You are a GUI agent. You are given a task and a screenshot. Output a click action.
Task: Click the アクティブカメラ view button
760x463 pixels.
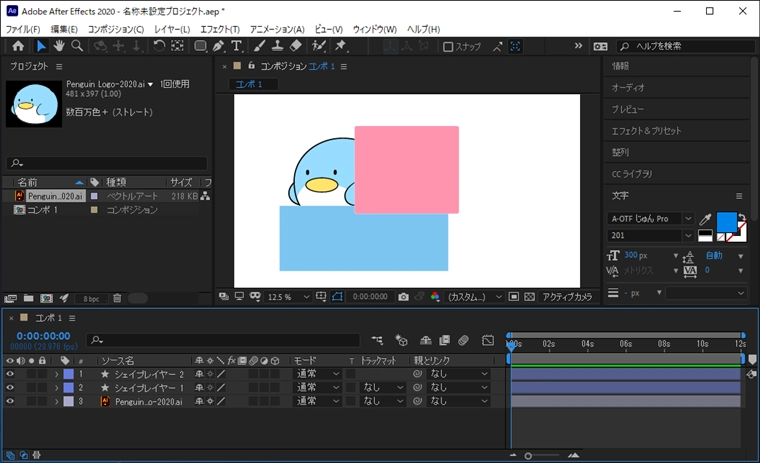[567, 297]
